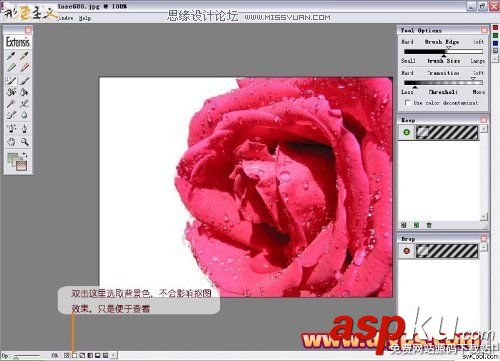The height and width of the screenshot is (361, 500).
Task: Click the green keep mode swatch
Action: [13, 158]
